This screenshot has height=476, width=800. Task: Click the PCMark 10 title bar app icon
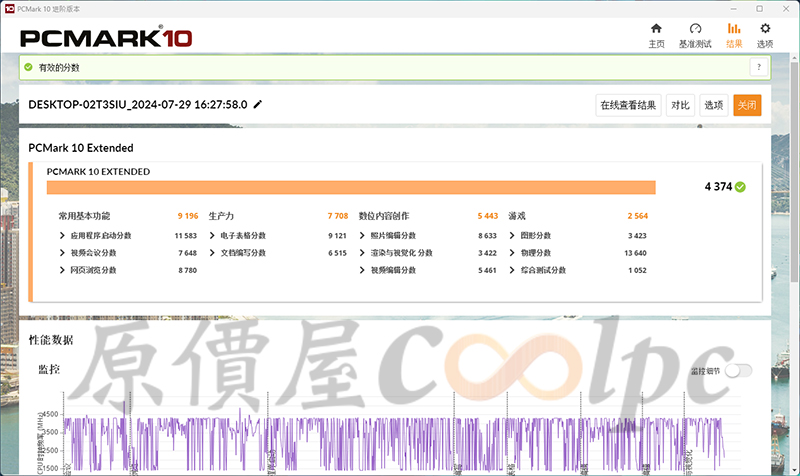[9, 8]
